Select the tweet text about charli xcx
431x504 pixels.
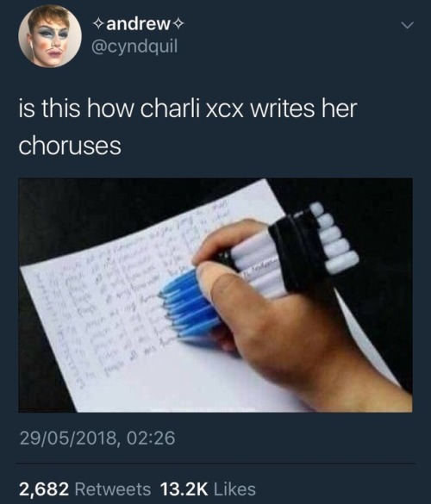pos(188,127)
